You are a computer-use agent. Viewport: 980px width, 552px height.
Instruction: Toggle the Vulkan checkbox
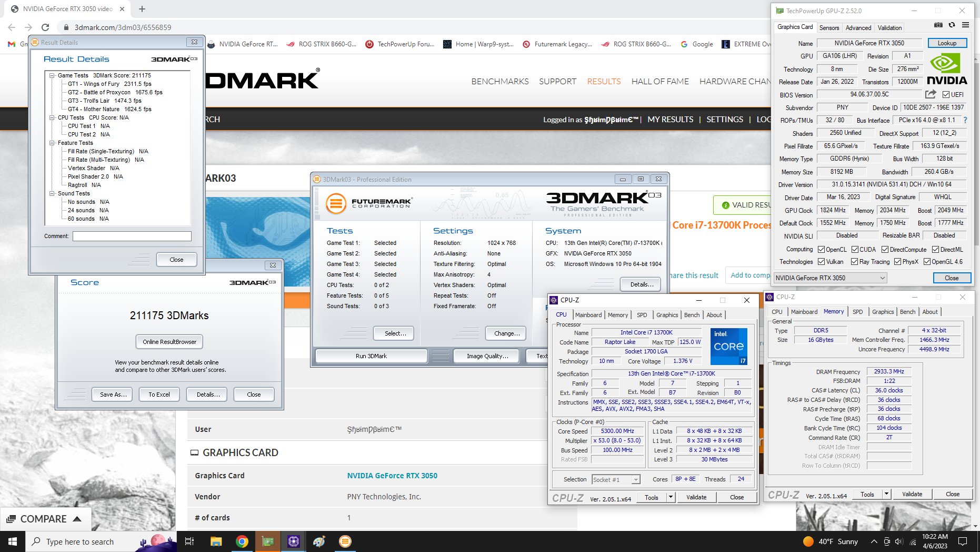[821, 262]
